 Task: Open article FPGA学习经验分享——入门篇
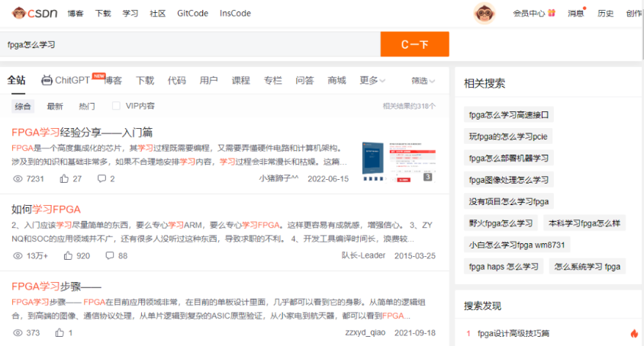82,132
